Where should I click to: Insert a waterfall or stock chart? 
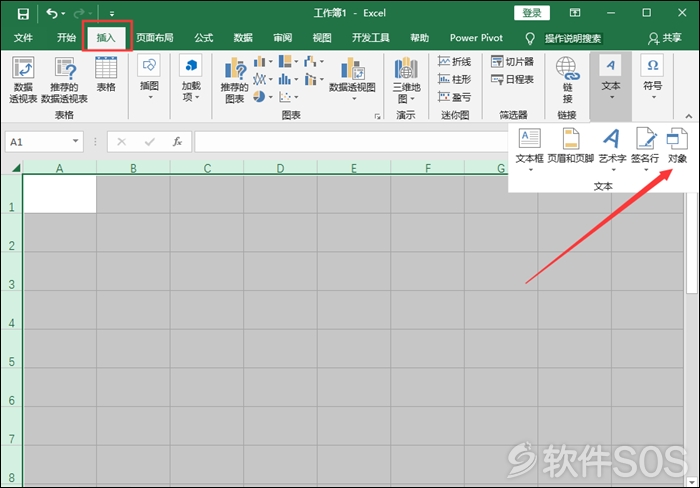pyautogui.click(x=313, y=62)
